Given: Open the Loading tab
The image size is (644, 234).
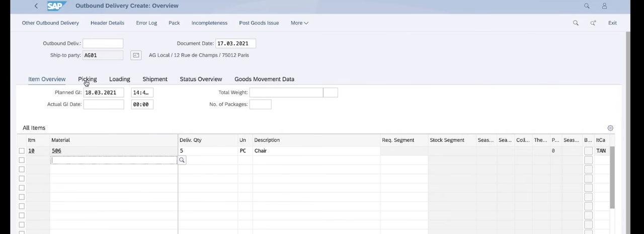Looking at the screenshot, I should 120,79.
